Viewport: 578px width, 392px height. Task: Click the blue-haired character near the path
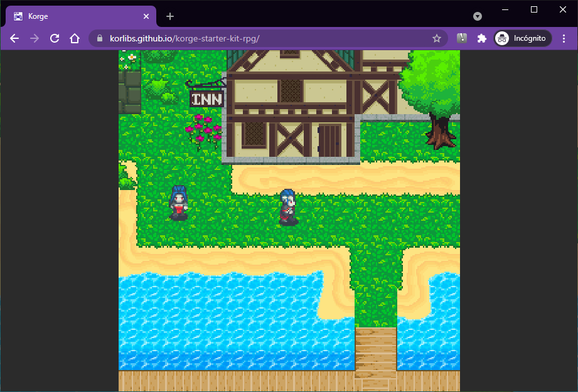pos(288,207)
